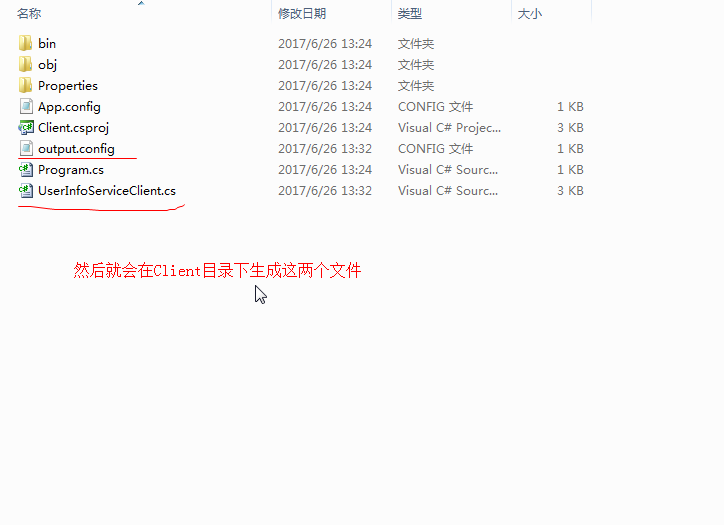
Task: Click the 3 KB size of UserInfoServiceClient.cs
Action: click(x=570, y=191)
